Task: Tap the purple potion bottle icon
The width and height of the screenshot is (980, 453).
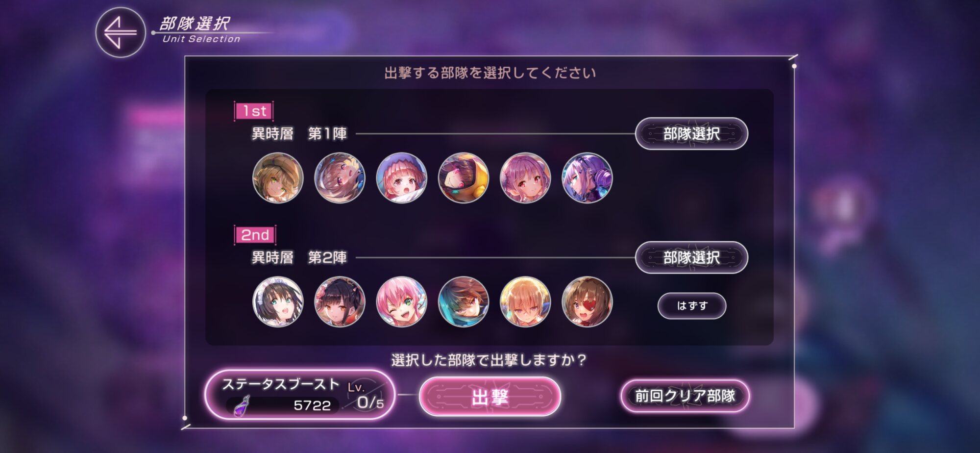Action: tap(241, 406)
